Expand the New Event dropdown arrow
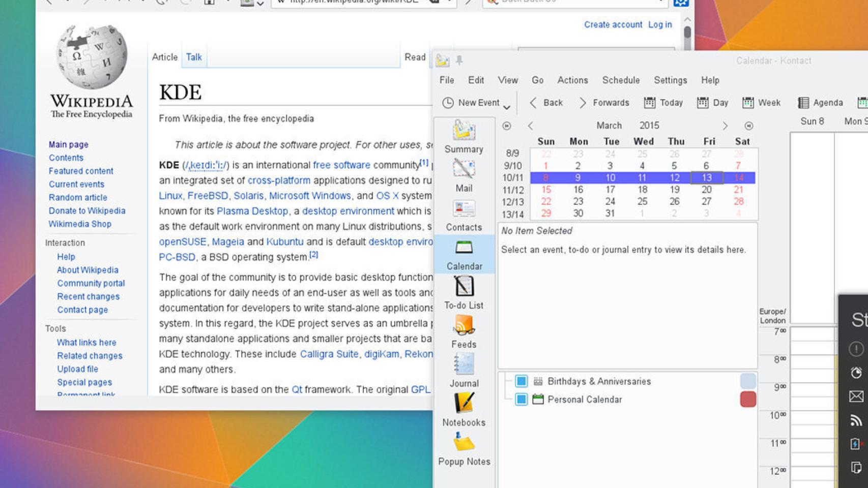The height and width of the screenshot is (488, 868). [507, 107]
